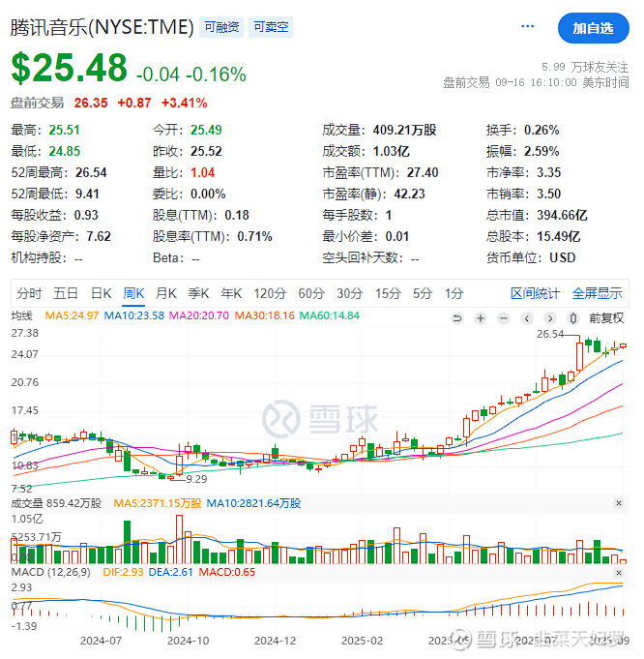The height and width of the screenshot is (659, 644).
Task: Move chart right with chevron icon
Action: [x=550, y=318]
